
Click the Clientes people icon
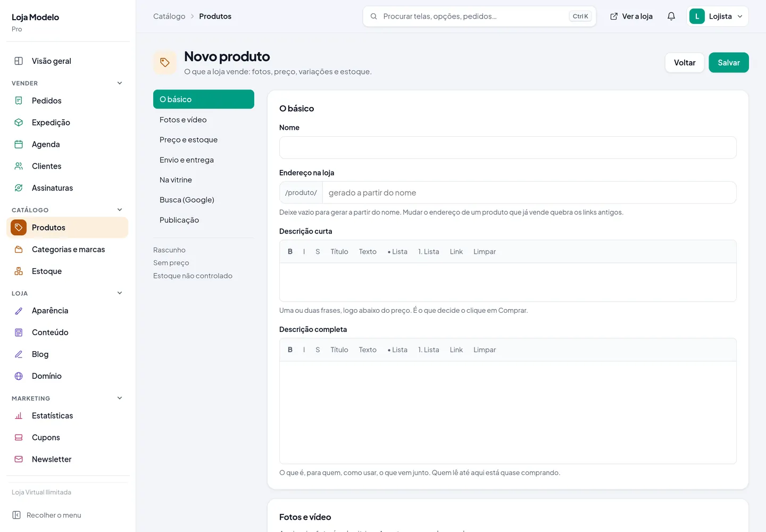tap(19, 166)
